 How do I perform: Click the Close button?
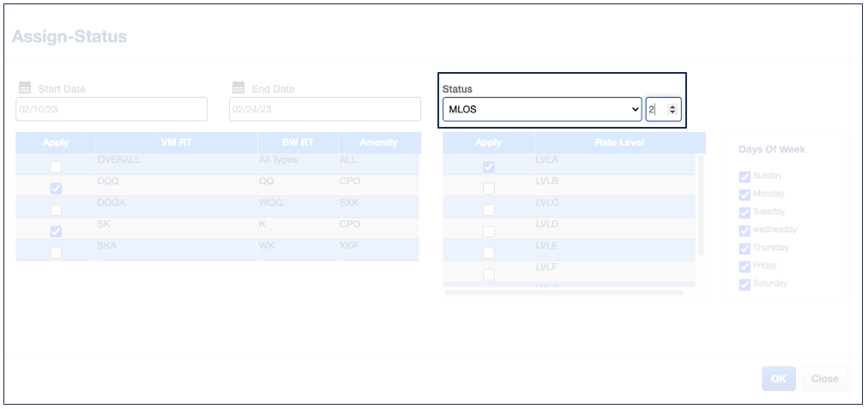click(824, 379)
